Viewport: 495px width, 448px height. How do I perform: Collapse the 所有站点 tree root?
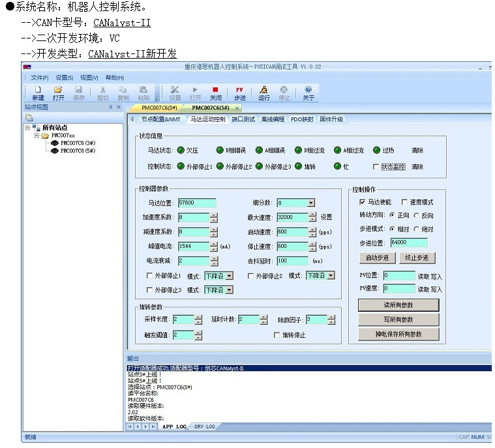pyautogui.click(x=27, y=128)
